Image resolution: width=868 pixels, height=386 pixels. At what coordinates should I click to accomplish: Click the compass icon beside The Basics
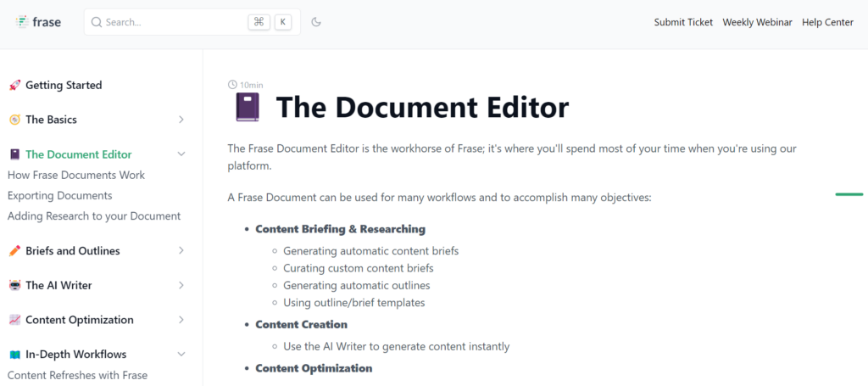[15, 120]
